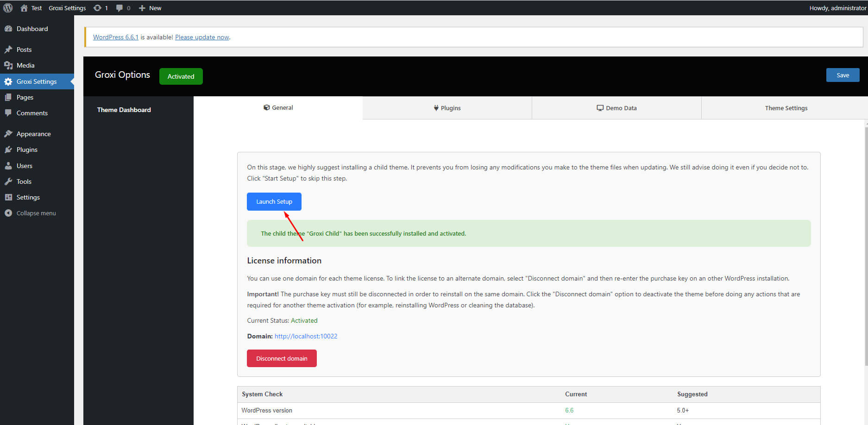The image size is (868, 425).
Task: Click the Current column header
Action: coord(576,394)
